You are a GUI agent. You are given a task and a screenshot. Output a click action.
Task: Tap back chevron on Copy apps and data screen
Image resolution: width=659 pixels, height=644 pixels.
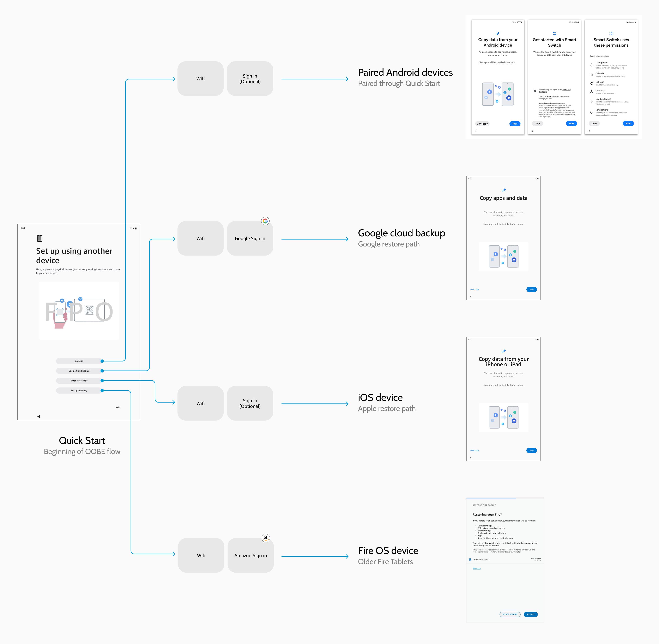(x=471, y=296)
